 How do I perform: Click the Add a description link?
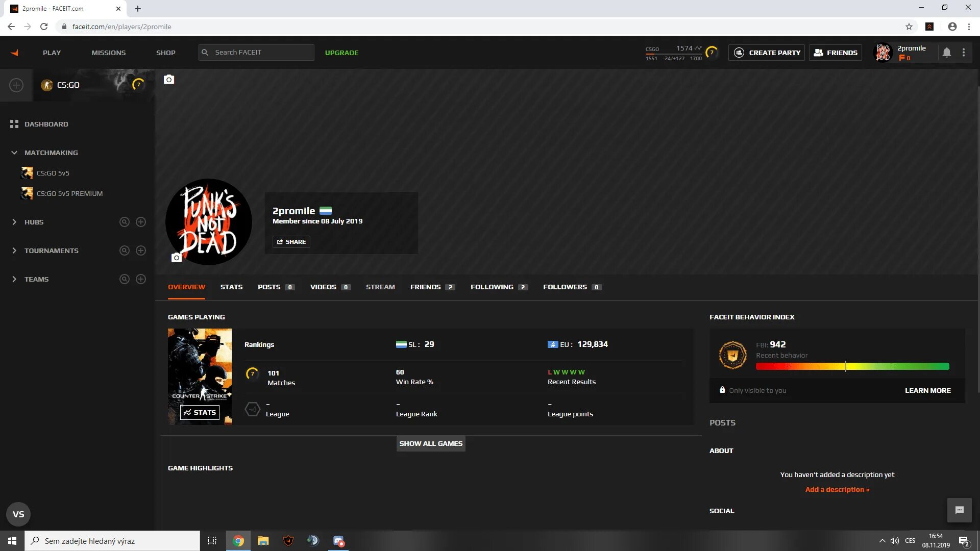click(837, 489)
